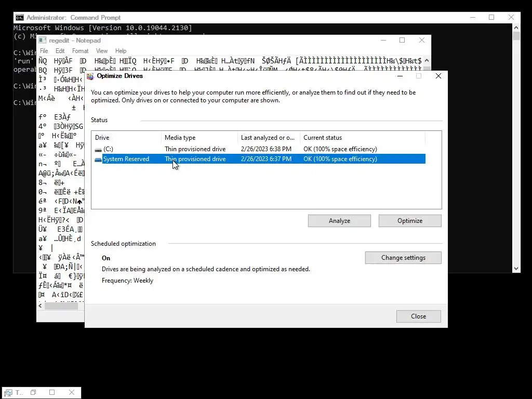Open the View menu in Notepad
532x399 pixels.
pos(102,51)
